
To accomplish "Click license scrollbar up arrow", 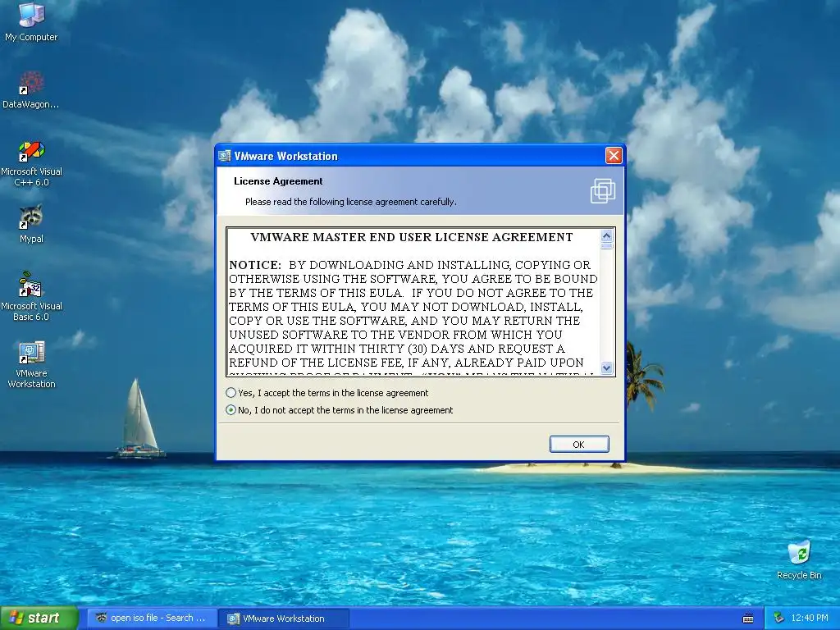I will (x=606, y=235).
